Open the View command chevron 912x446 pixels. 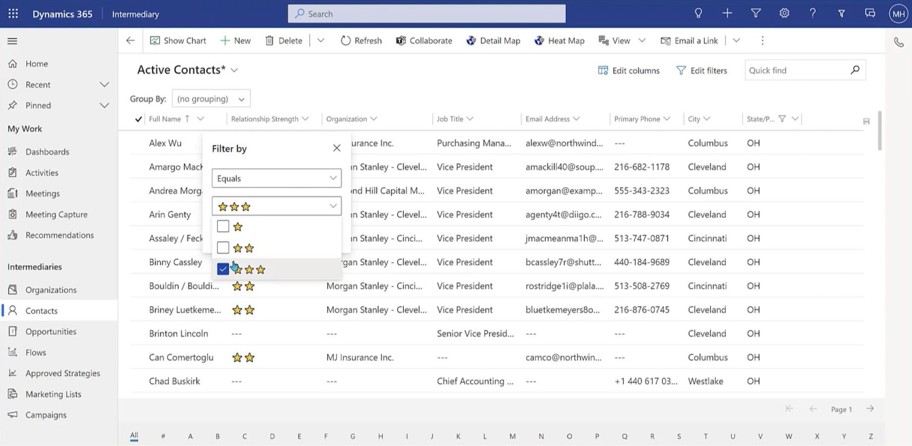[642, 41]
